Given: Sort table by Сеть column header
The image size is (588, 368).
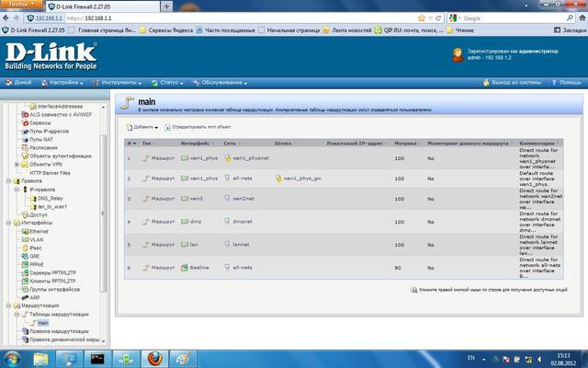Looking at the screenshot, I should coord(232,144).
